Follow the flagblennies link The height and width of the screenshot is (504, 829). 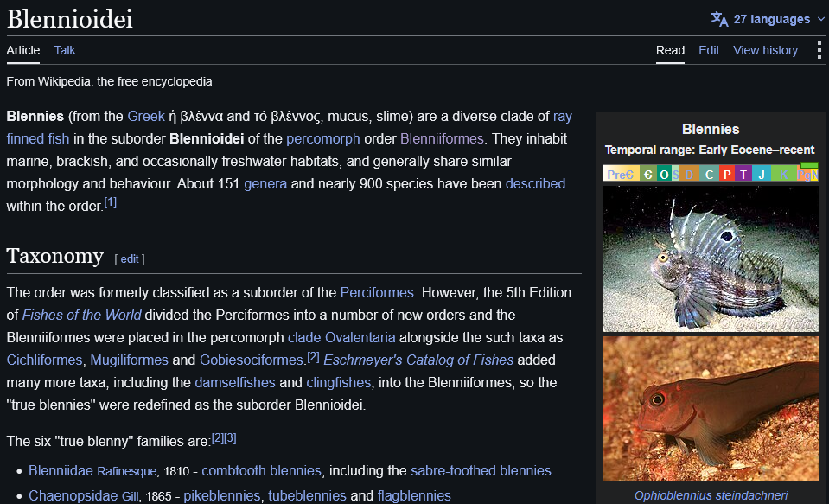414,495
